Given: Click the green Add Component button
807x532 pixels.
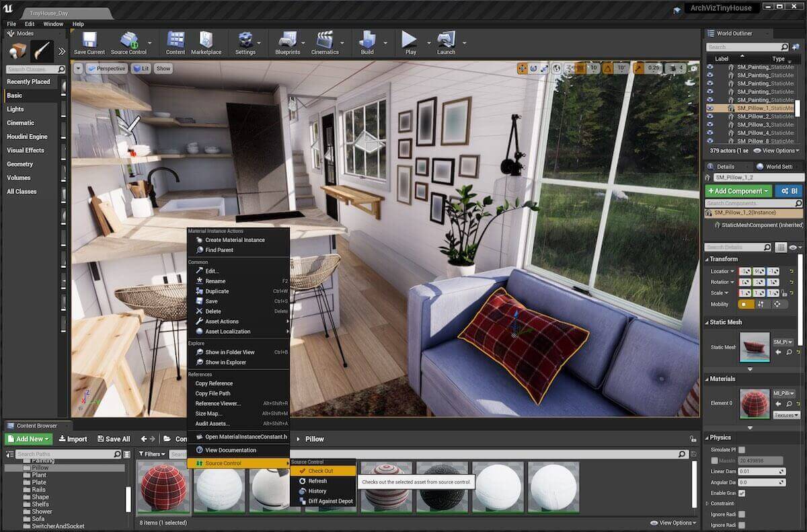Looking at the screenshot, I should pyautogui.click(x=738, y=190).
